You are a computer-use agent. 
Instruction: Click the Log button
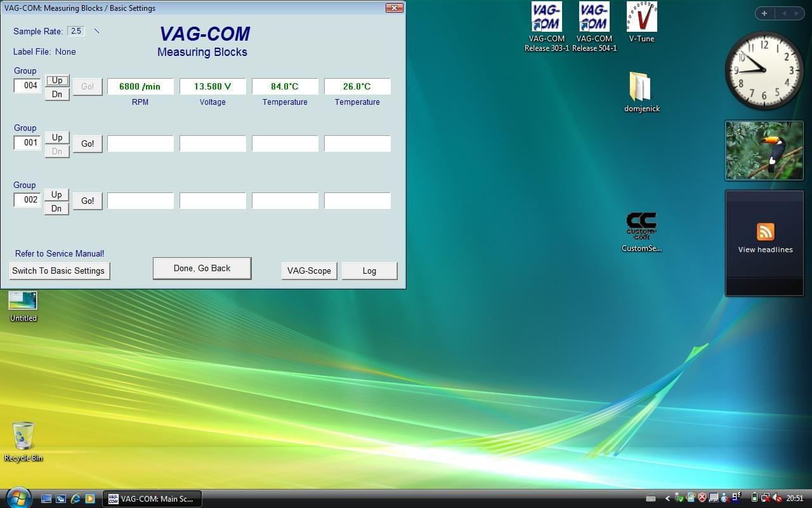click(x=369, y=271)
